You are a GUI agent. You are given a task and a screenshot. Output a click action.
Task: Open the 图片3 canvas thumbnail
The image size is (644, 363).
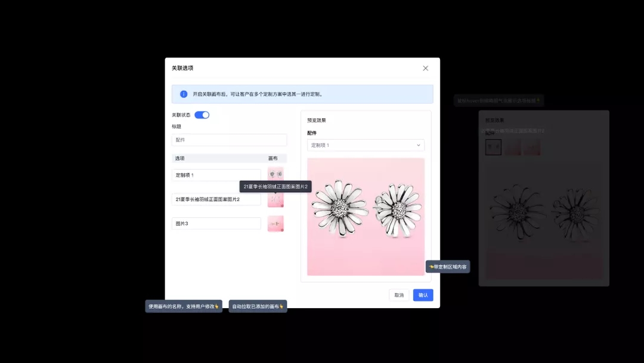275,223
